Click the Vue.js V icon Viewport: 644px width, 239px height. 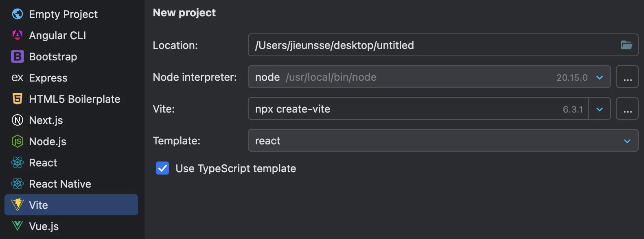coord(18,226)
